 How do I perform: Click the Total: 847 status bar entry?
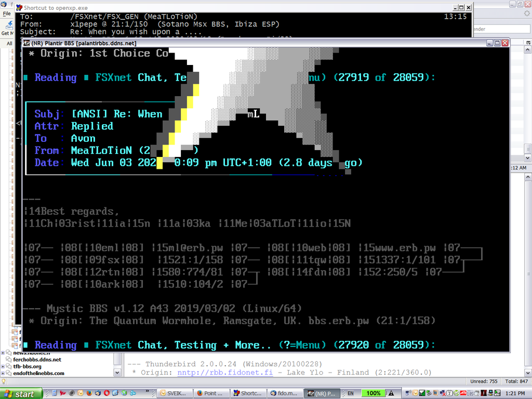[516, 381]
